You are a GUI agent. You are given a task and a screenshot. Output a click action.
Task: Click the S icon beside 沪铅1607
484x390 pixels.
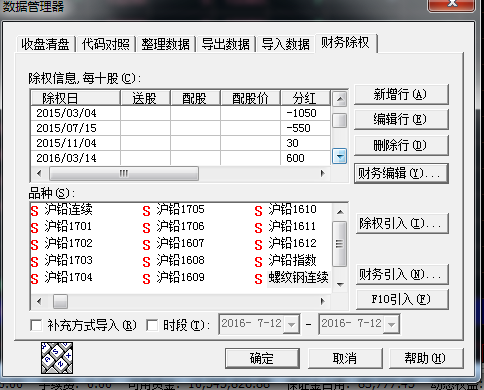click(x=146, y=245)
